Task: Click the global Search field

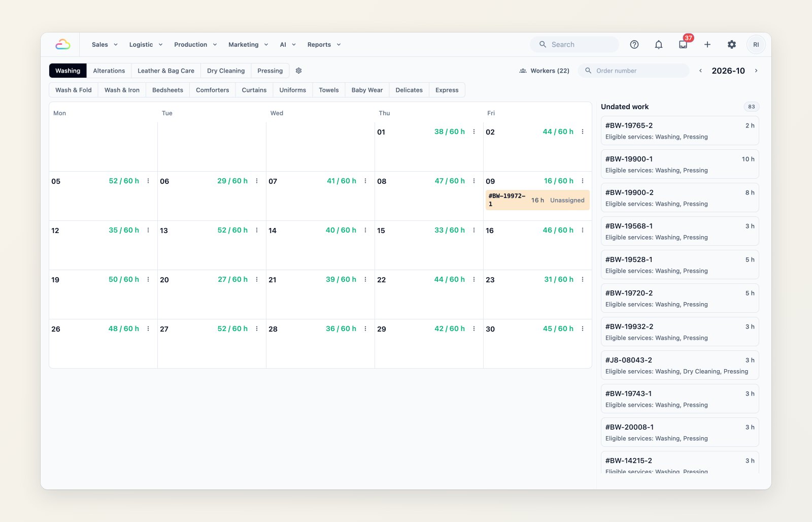Action: tap(574, 45)
